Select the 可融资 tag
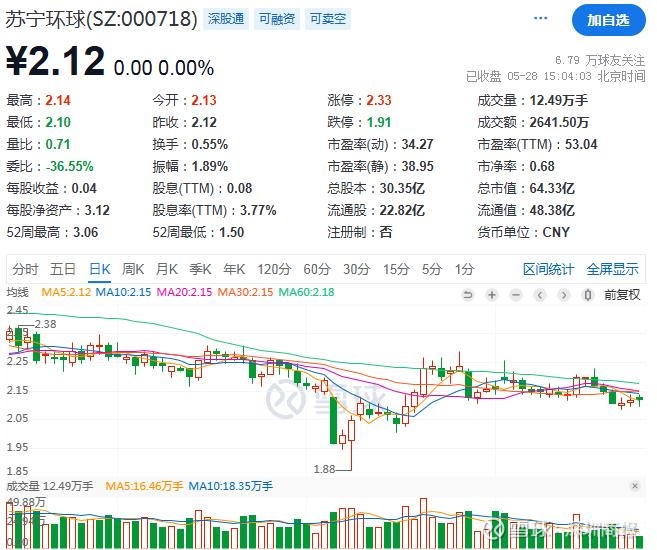 click(x=277, y=19)
